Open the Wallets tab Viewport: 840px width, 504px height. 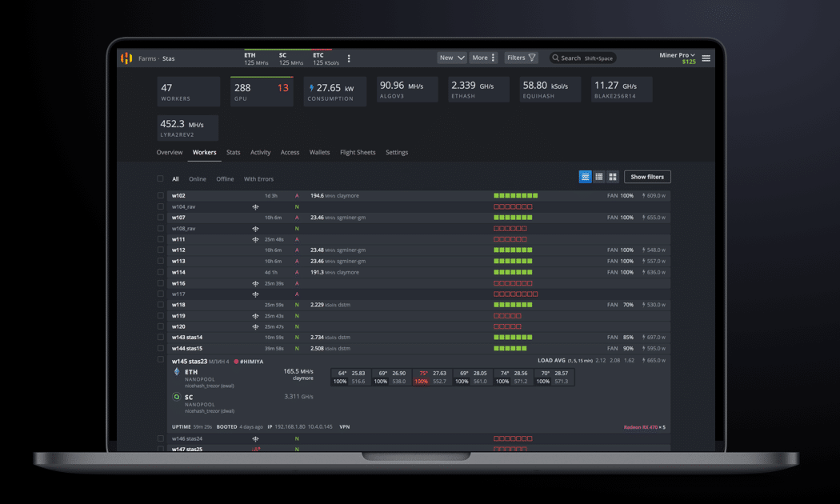(x=319, y=152)
